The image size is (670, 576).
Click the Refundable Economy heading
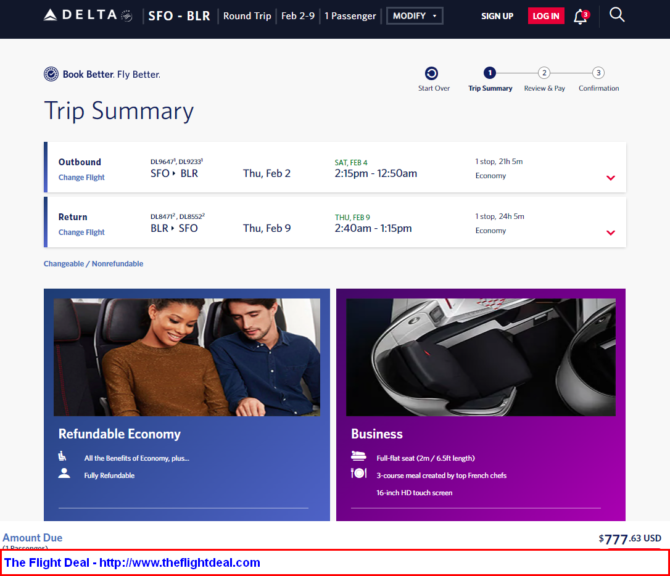point(119,434)
